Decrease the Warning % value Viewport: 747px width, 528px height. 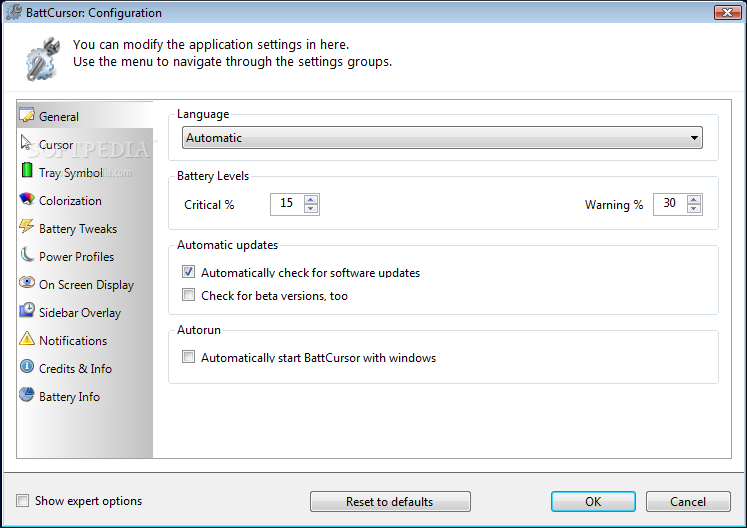(694, 209)
